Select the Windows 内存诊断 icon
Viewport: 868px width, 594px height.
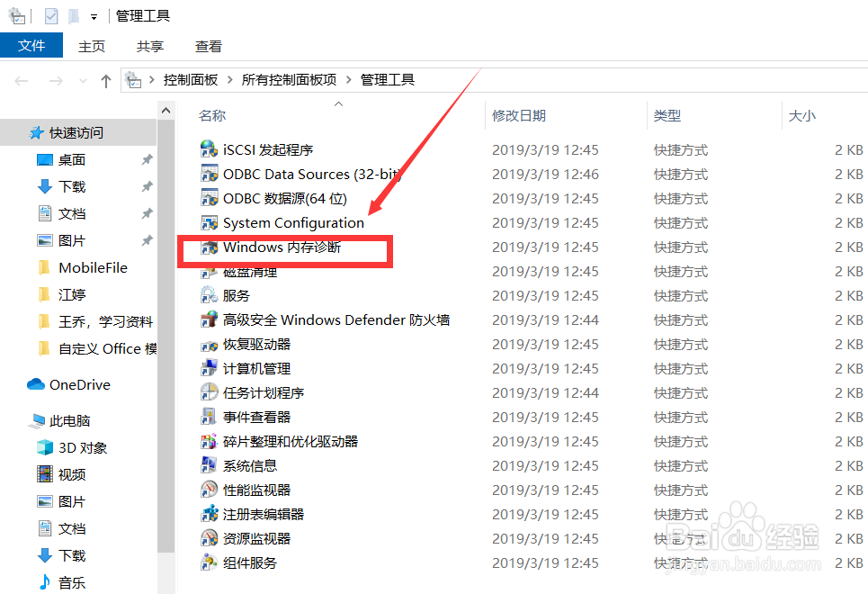(209, 247)
